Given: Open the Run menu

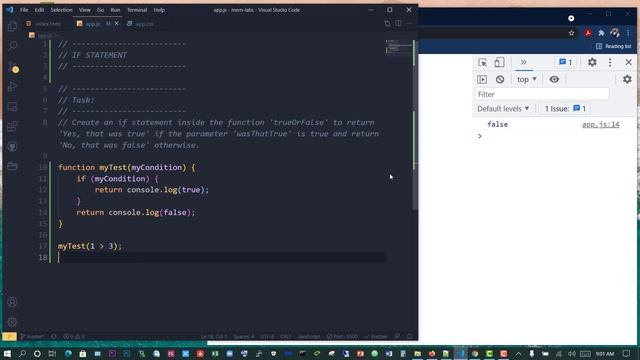Looking at the screenshot, I should point(116,10).
